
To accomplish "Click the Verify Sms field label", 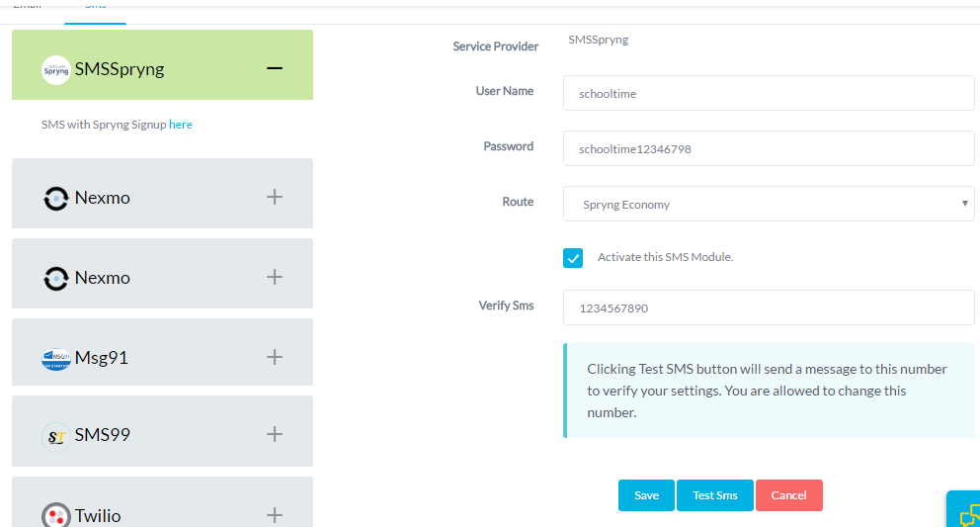I will click(x=506, y=306).
